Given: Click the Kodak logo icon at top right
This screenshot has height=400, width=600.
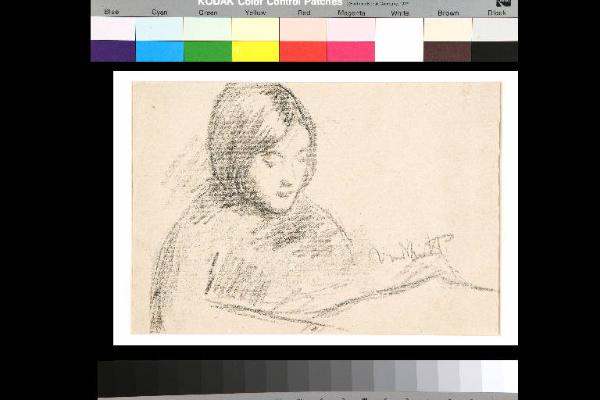Looking at the screenshot, I should [x=503, y=4].
